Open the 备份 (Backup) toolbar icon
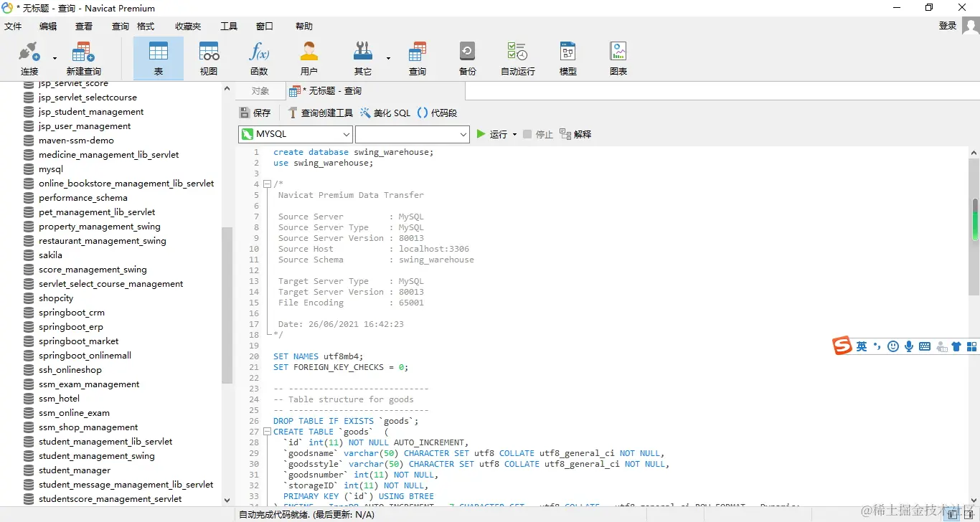 click(468, 58)
